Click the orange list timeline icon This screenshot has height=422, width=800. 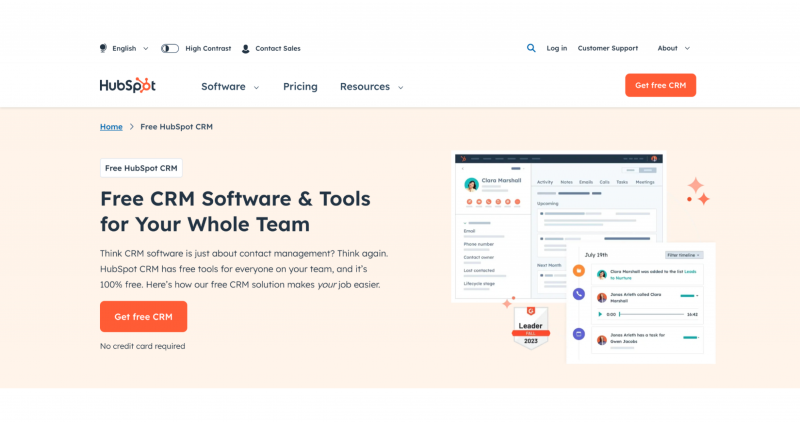[579, 270]
